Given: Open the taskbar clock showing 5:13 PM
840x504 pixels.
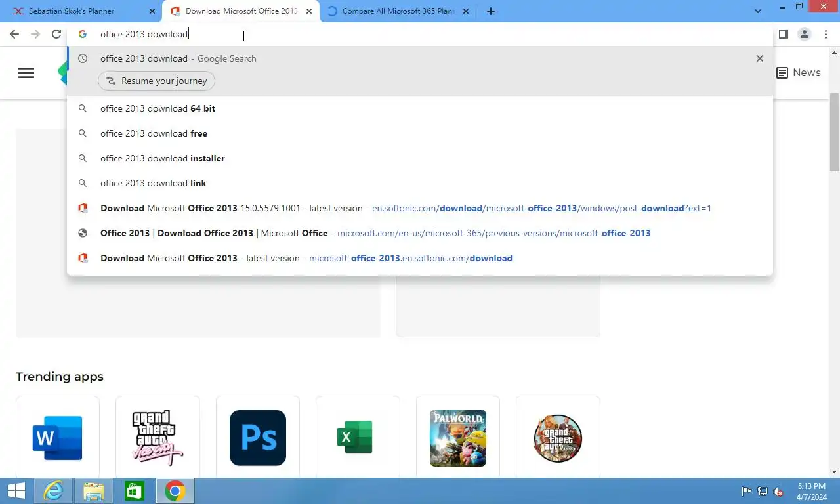Looking at the screenshot, I should 811,491.
